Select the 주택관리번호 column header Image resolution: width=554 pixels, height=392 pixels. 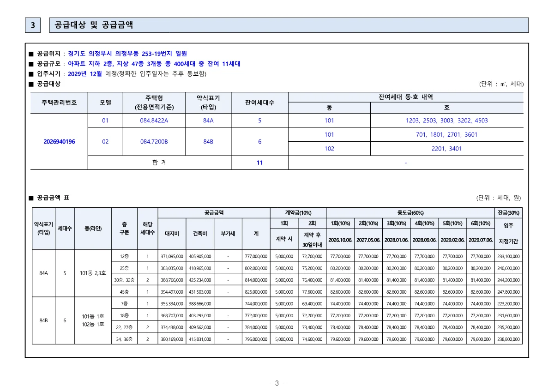(59, 103)
